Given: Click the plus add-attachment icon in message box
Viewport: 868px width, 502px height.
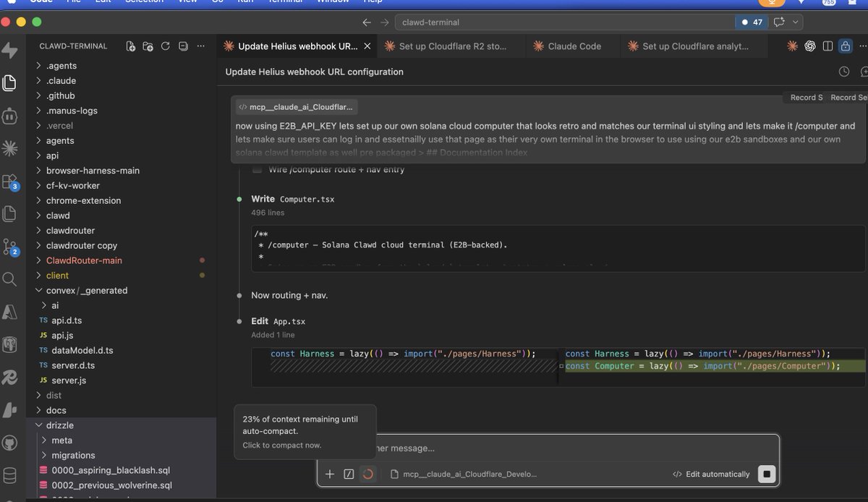Looking at the screenshot, I should (330, 474).
